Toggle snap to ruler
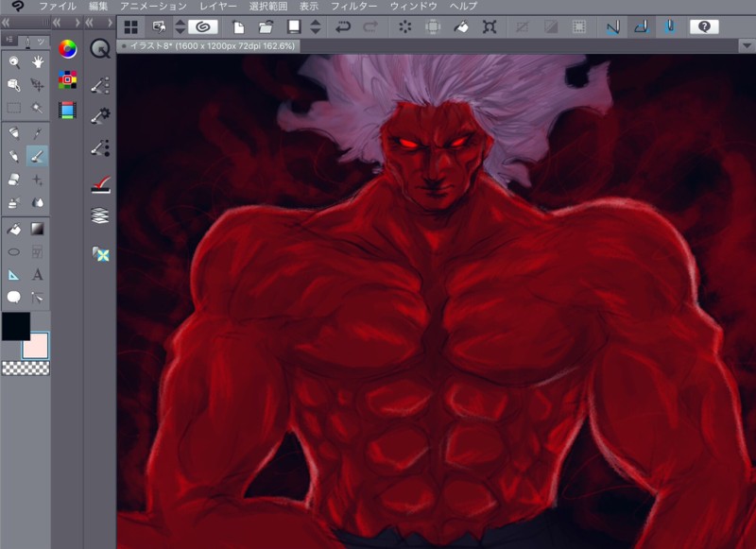The width and height of the screenshot is (756, 549). click(612, 27)
